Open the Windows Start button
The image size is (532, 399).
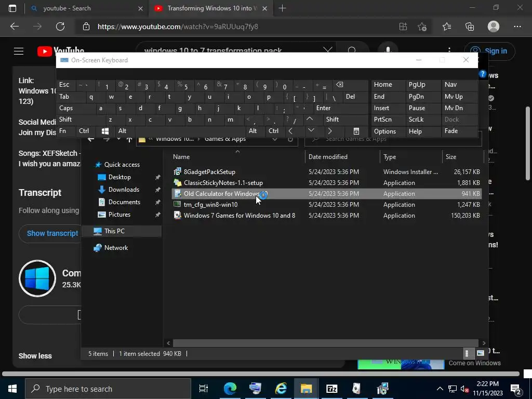[x=12, y=389]
